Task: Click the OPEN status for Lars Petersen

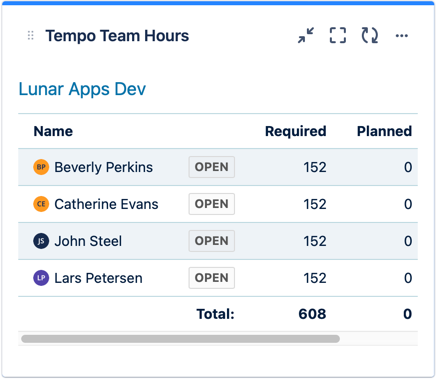Action: point(212,278)
